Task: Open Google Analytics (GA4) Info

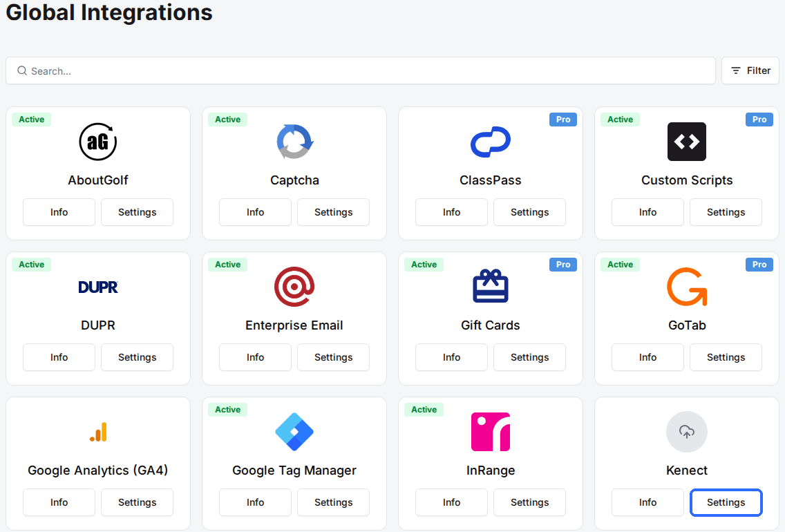Action: click(59, 502)
